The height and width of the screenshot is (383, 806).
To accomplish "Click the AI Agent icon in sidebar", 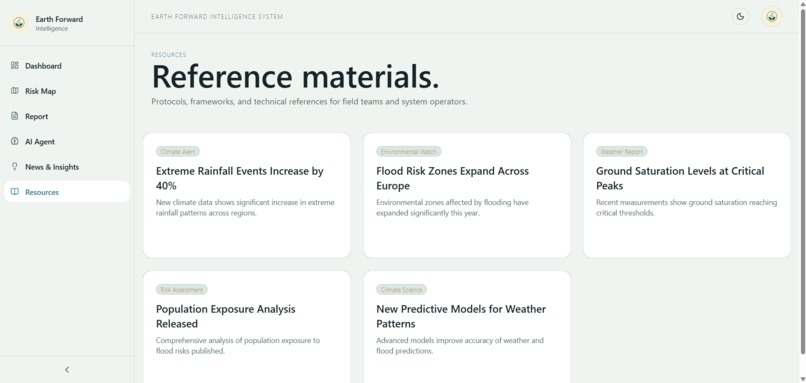I will tap(14, 141).
